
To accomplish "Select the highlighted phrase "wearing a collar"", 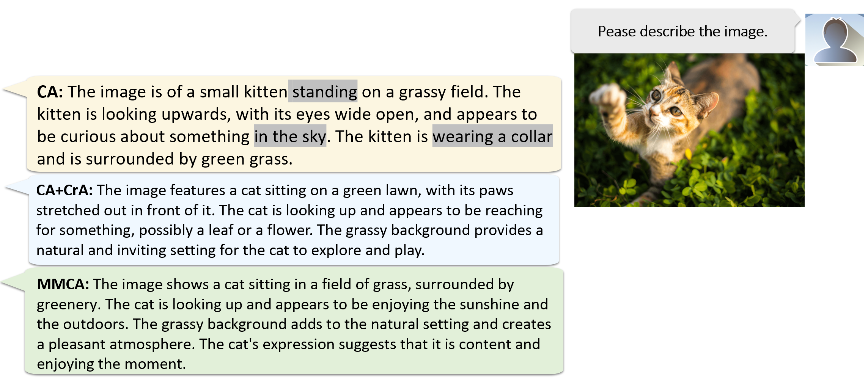I will click(492, 136).
